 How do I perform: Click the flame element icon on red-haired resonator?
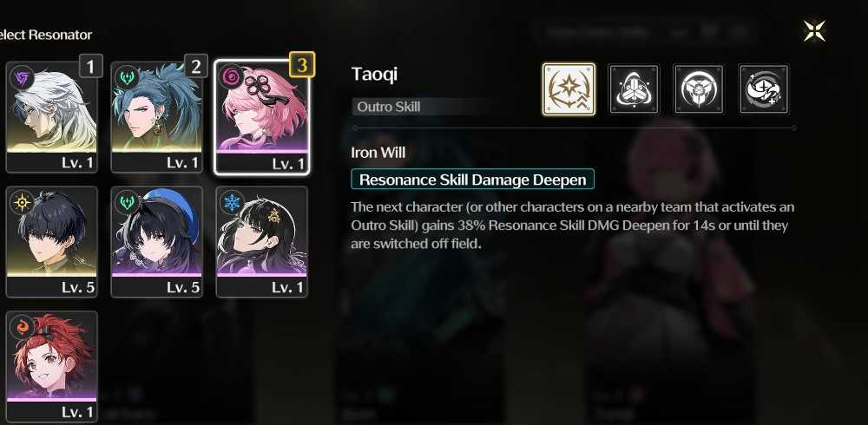23,328
